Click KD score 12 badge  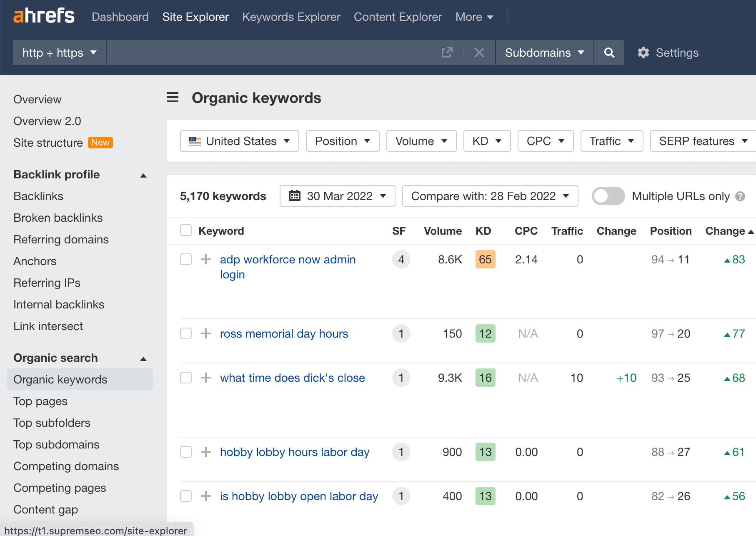point(485,333)
